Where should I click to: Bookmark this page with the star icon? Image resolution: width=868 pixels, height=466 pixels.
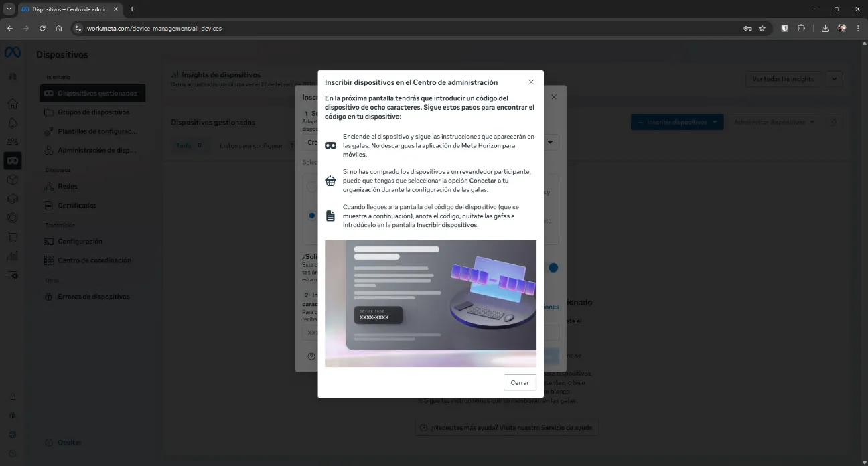coord(762,29)
